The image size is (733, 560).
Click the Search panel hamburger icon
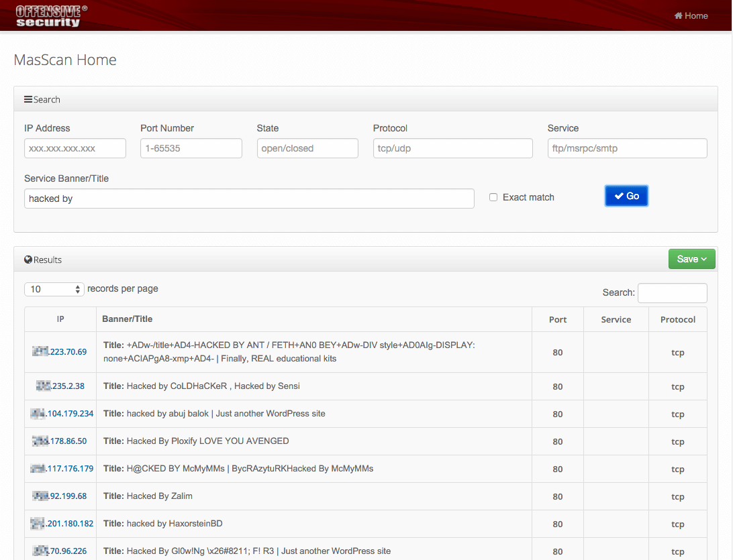pos(28,99)
